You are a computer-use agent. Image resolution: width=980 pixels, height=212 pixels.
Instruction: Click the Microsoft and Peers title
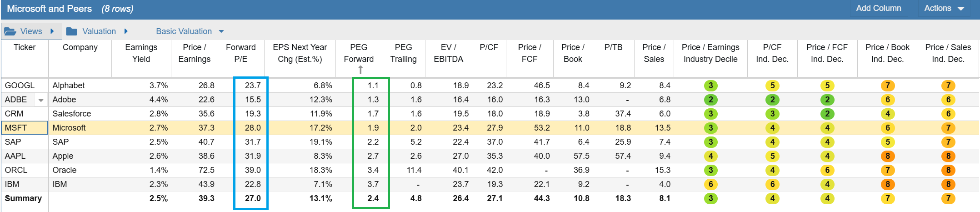pyautogui.click(x=50, y=9)
